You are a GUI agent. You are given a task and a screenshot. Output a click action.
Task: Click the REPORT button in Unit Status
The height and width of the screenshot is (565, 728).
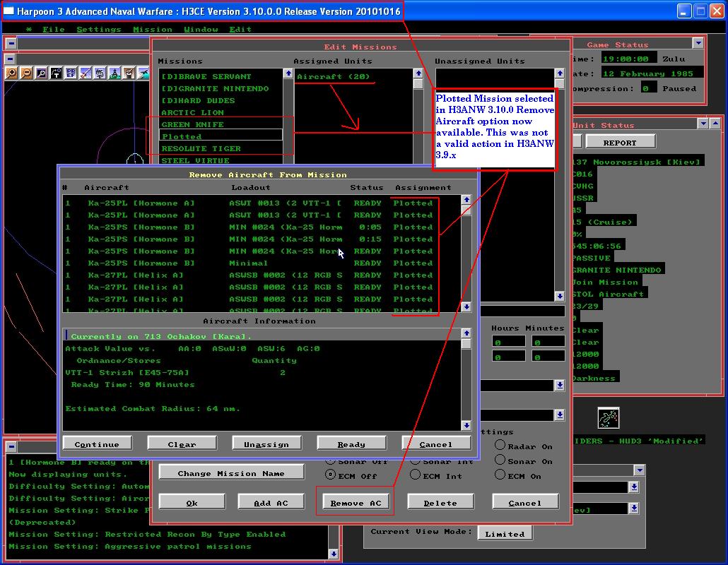tap(621, 143)
